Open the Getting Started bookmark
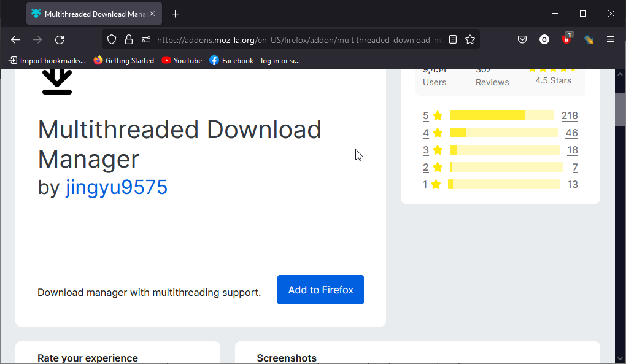Viewport: 626px width, 364px height. (124, 61)
